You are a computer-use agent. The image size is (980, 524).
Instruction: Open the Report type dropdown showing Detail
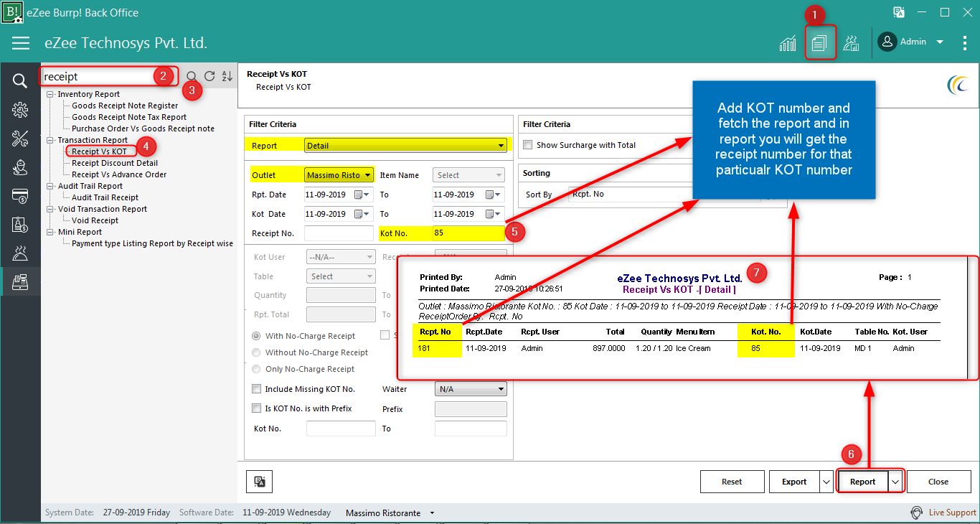coord(405,146)
